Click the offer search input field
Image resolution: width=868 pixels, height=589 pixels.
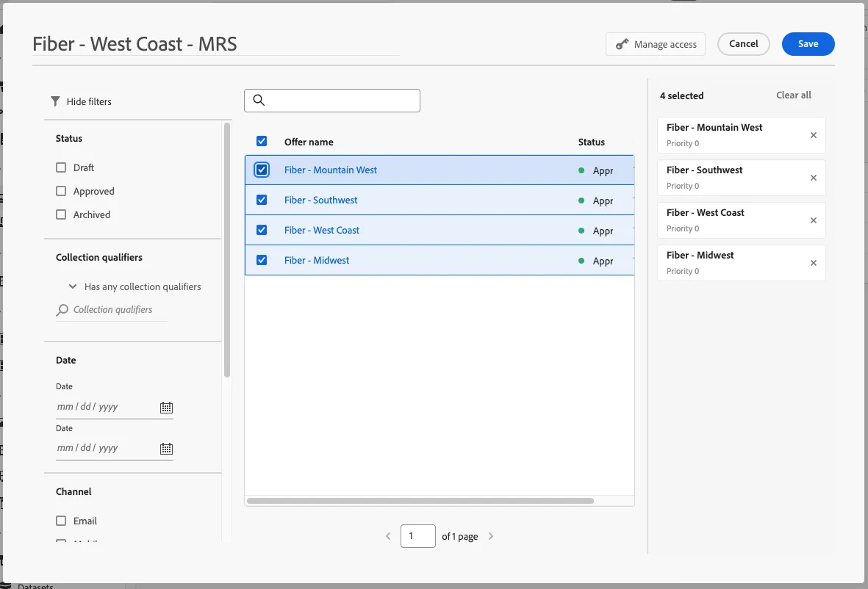click(332, 101)
